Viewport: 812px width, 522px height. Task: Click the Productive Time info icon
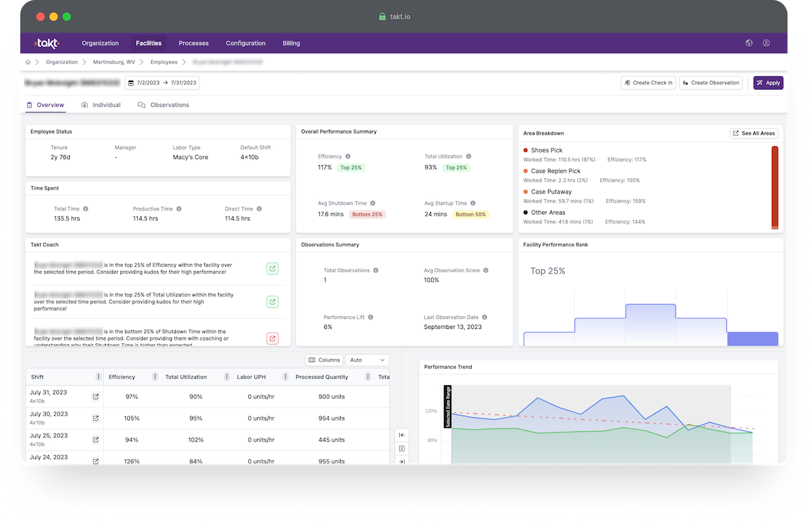[x=179, y=209]
